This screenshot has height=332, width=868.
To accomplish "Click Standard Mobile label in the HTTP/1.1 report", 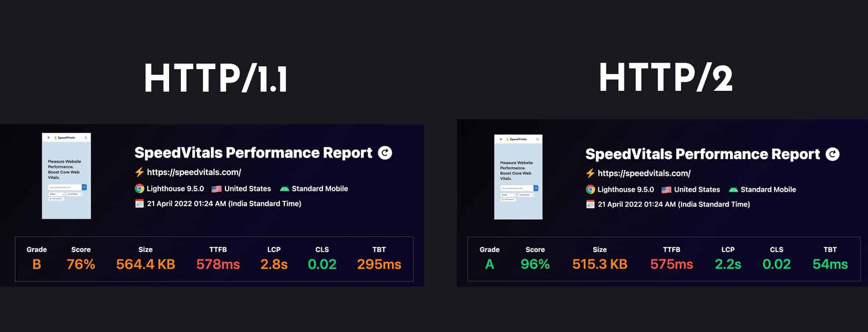I will (320, 189).
